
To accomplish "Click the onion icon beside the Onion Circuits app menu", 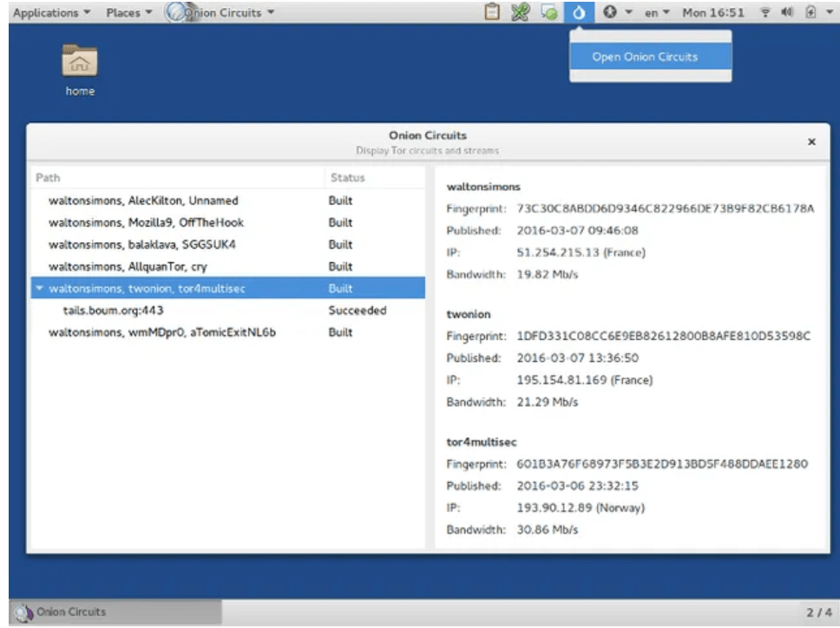I will [175, 12].
